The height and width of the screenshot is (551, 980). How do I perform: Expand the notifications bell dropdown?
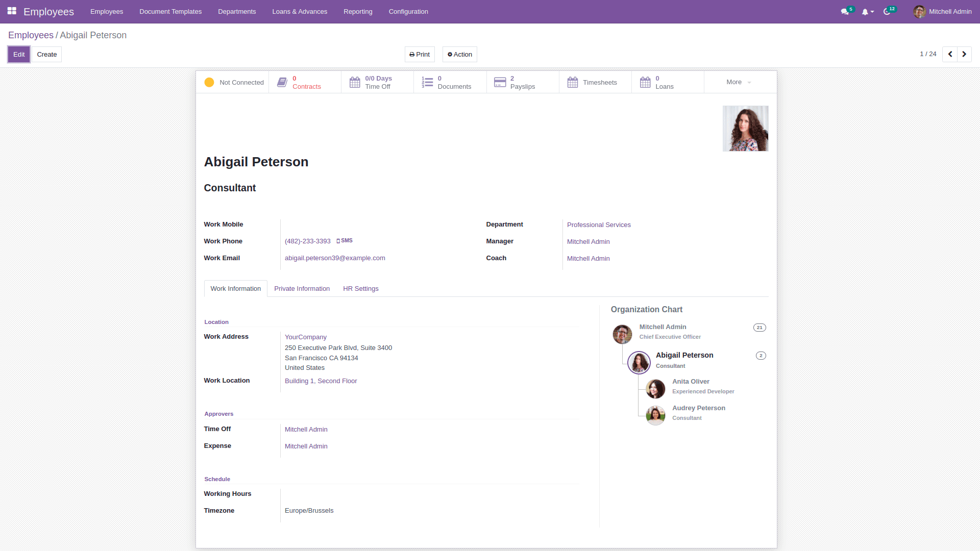tap(867, 12)
